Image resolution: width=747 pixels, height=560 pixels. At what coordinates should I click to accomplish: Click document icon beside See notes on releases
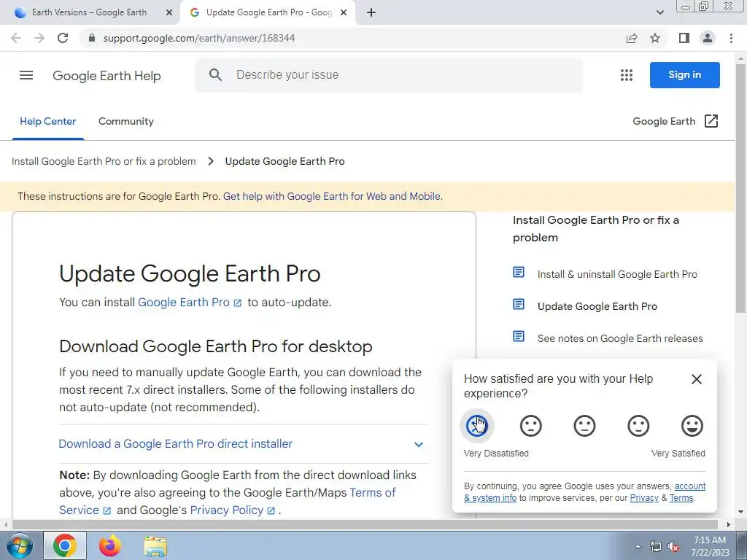click(x=519, y=336)
